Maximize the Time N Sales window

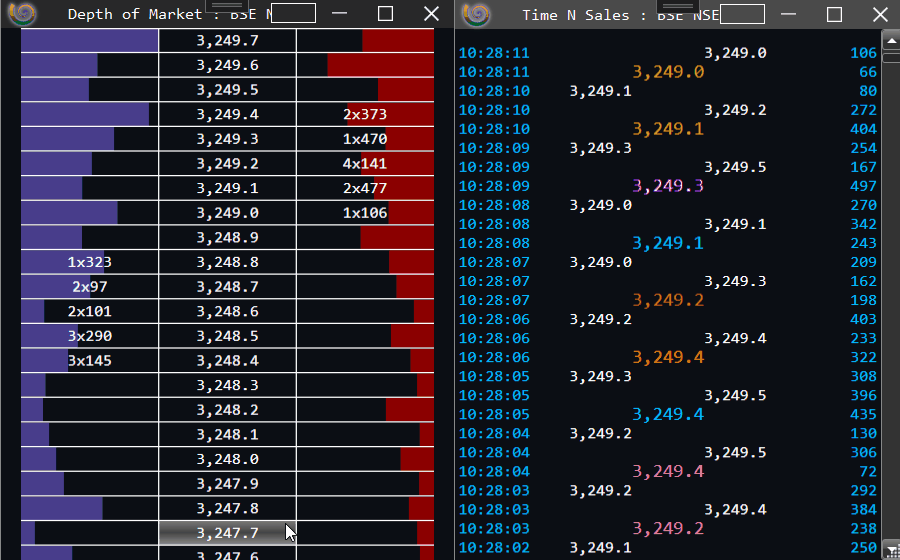tap(835, 14)
